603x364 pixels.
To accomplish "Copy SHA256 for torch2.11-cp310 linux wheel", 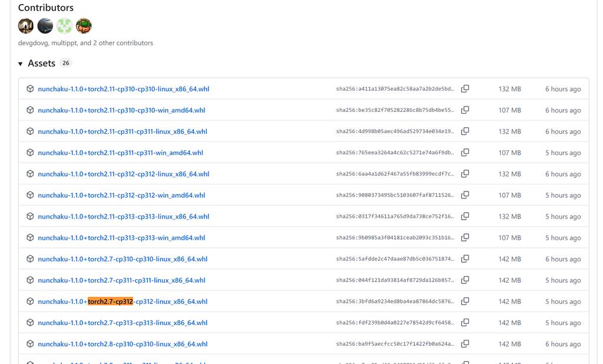I will pos(465,89).
